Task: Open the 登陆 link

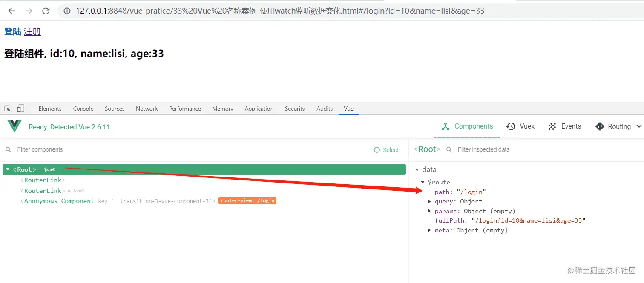Action: coord(13,31)
